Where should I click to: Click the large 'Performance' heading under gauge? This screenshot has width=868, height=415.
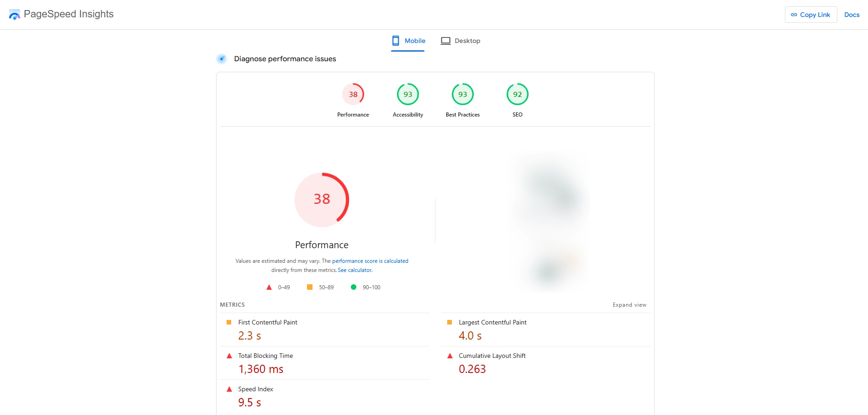click(322, 245)
